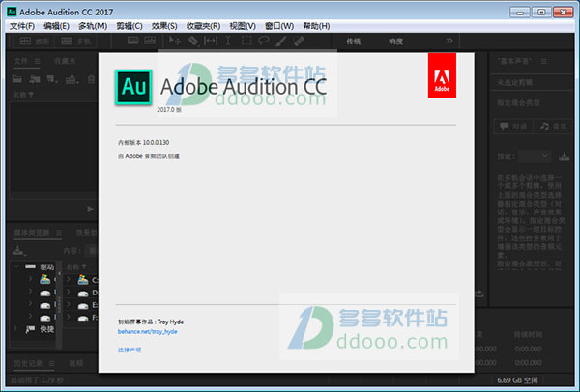The height and width of the screenshot is (392, 580).
Task: Open the 多轨(M) menu
Action: click(x=93, y=26)
